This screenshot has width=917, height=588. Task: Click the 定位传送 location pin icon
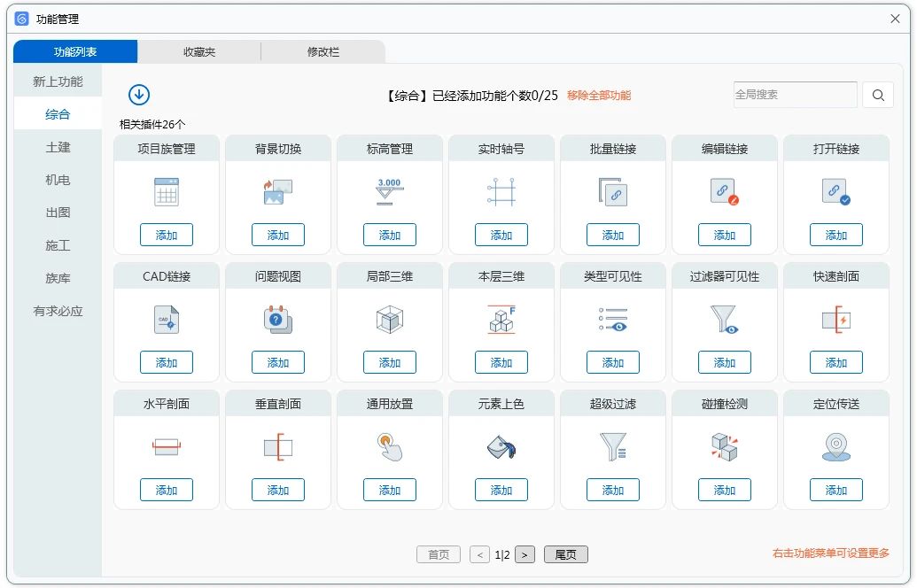[836, 447]
